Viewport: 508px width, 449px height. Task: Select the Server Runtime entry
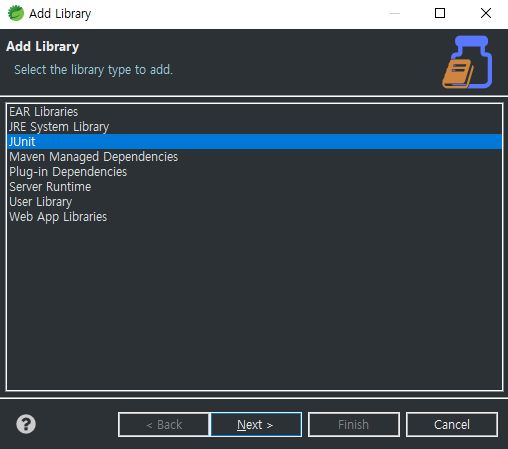point(254,187)
